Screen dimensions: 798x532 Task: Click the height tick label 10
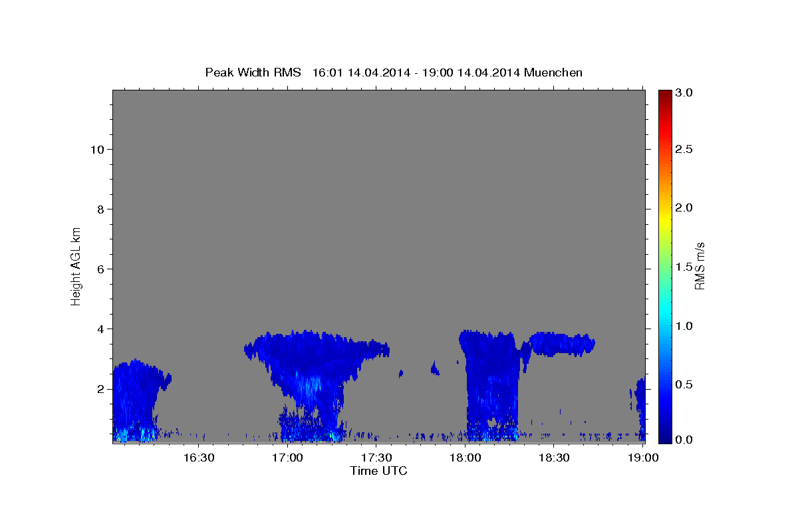click(96, 149)
